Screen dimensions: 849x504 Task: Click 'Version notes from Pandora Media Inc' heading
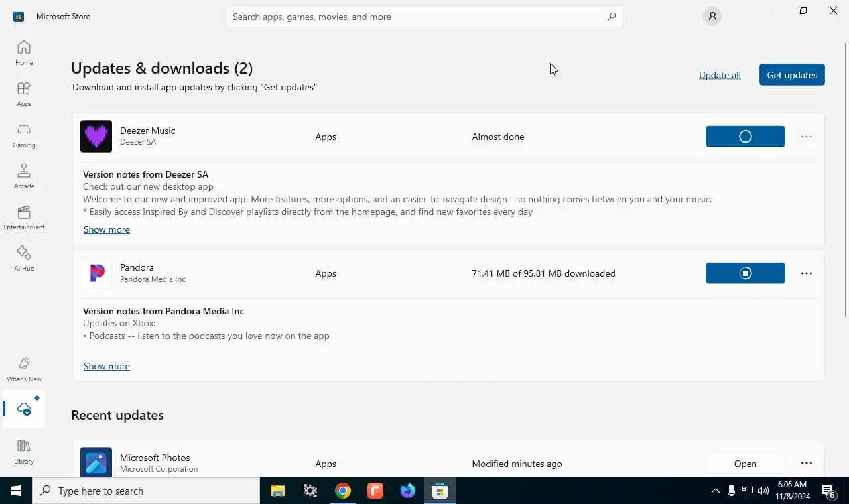(x=164, y=311)
